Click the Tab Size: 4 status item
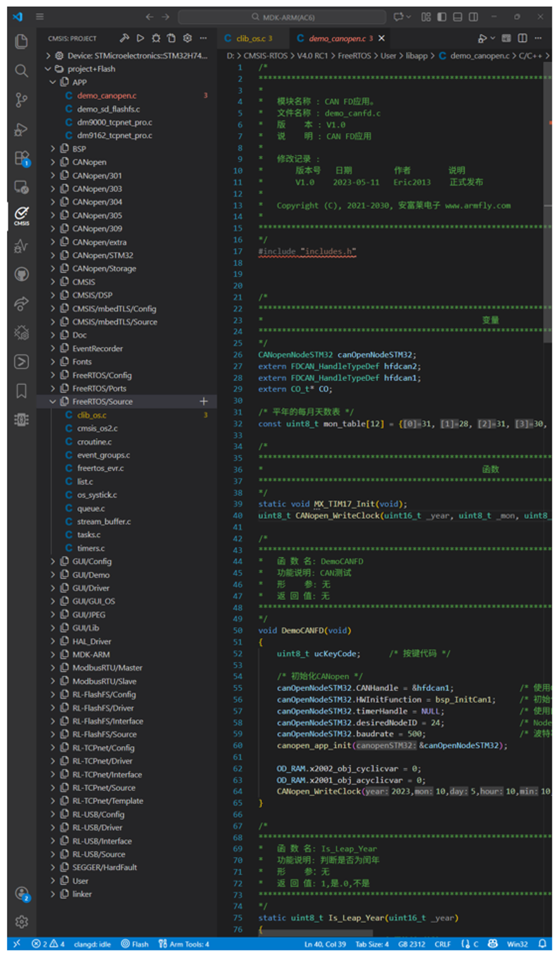Image resolution: width=560 pixels, height=963 pixels. [372, 944]
